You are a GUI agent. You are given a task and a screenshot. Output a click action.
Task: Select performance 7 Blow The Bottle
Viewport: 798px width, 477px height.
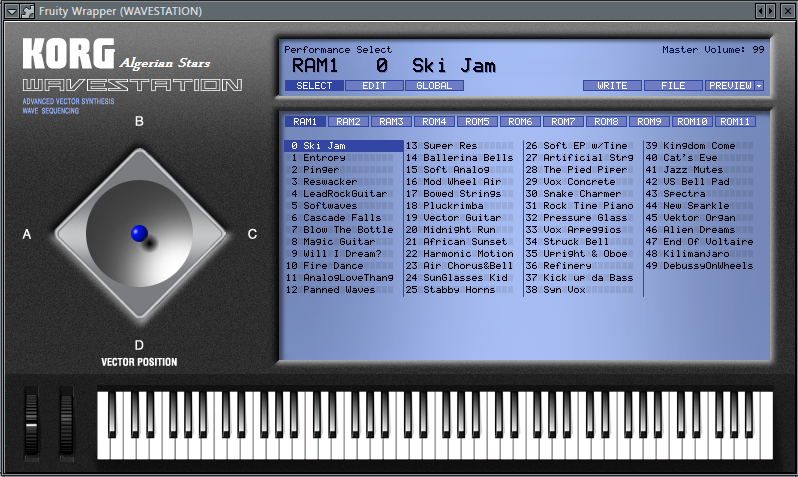(x=344, y=230)
